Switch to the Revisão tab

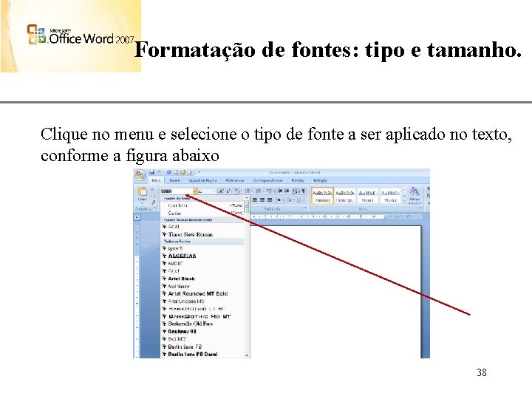(x=298, y=180)
